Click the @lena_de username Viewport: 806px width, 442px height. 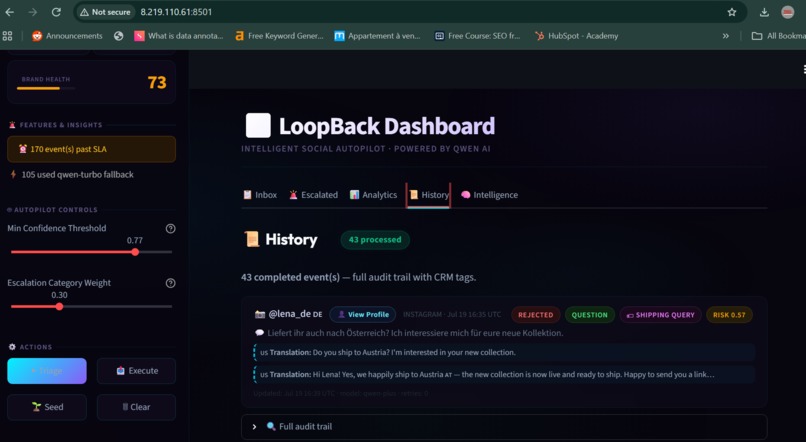point(290,314)
